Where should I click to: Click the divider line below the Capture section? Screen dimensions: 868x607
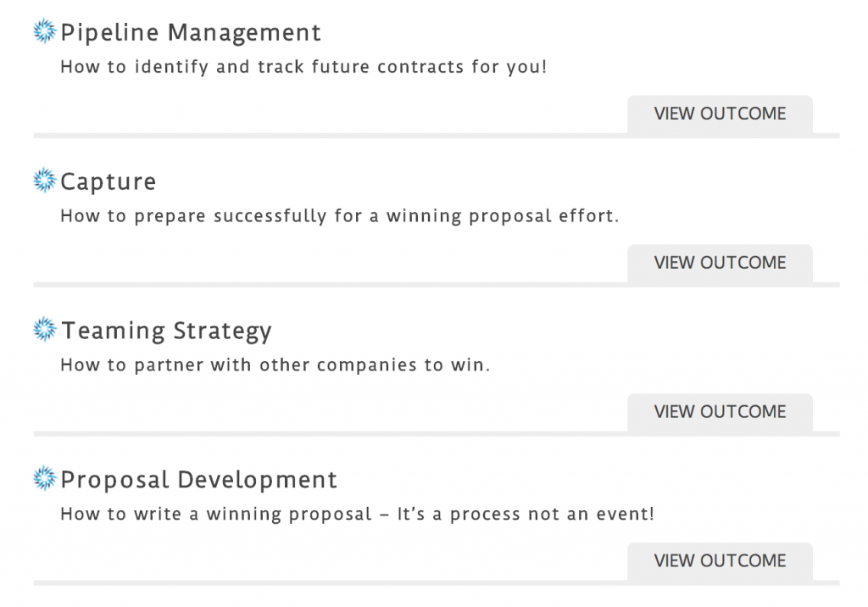pos(437,285)
